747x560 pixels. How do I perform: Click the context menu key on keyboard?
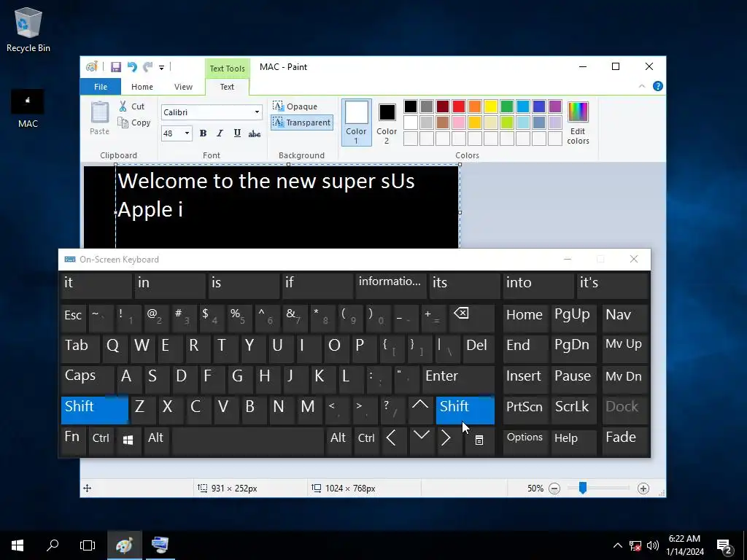479,440
